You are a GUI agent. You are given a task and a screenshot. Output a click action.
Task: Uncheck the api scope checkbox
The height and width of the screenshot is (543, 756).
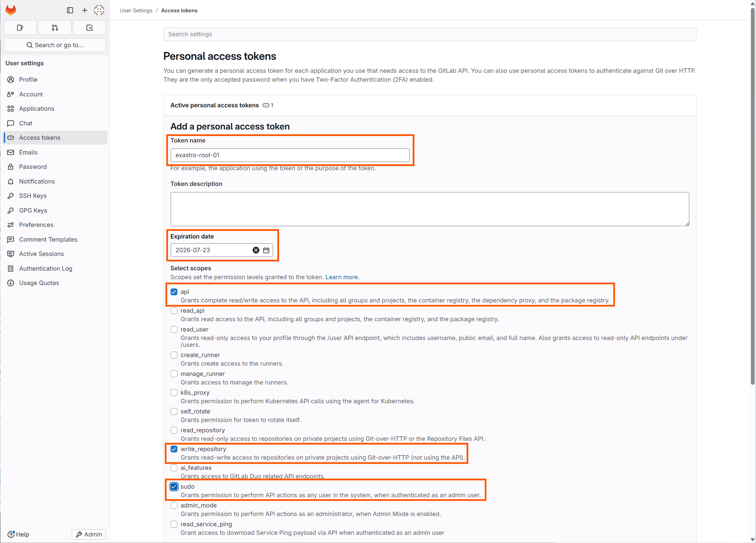pos(174,292)
